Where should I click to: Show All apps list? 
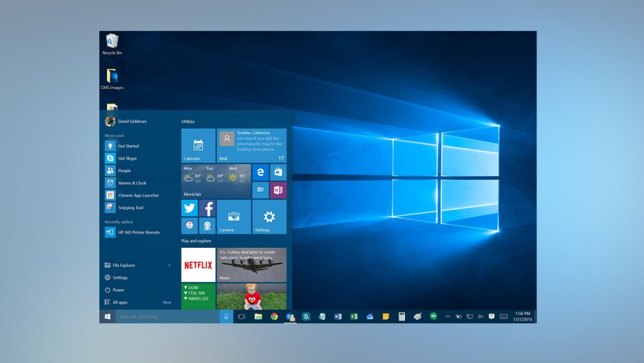[120, 302]
